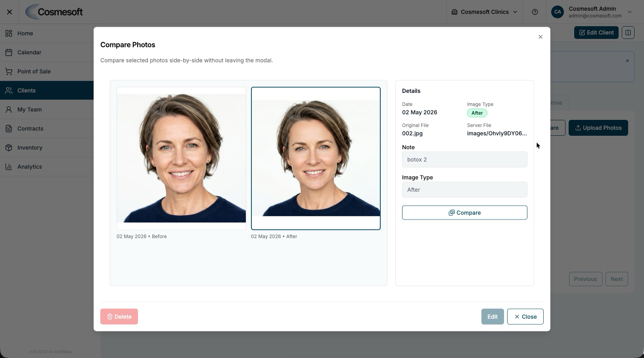
Task: Click the Previous pagination button
Action: coord(585,279)
